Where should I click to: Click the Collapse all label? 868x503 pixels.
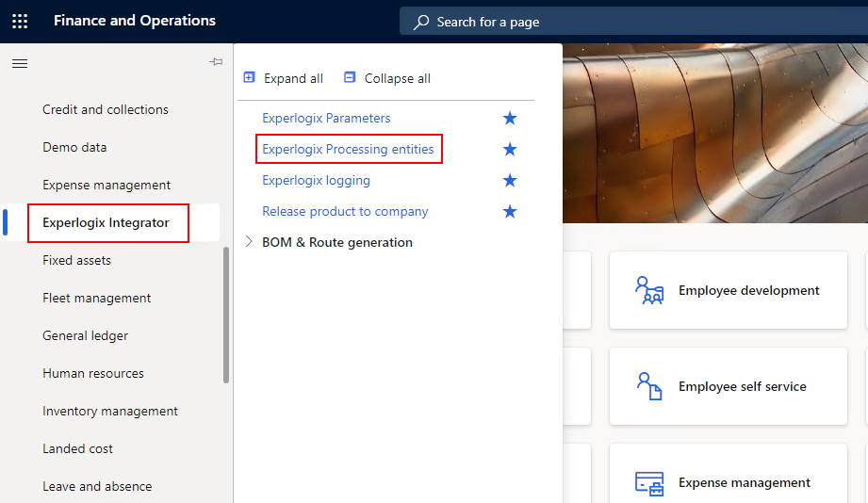coord(398,78)
